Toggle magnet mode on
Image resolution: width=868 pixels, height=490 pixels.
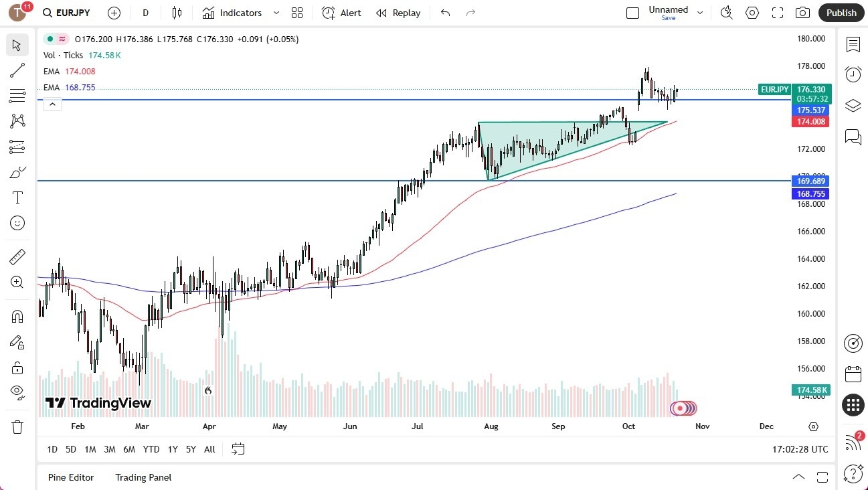click(17, 315)
